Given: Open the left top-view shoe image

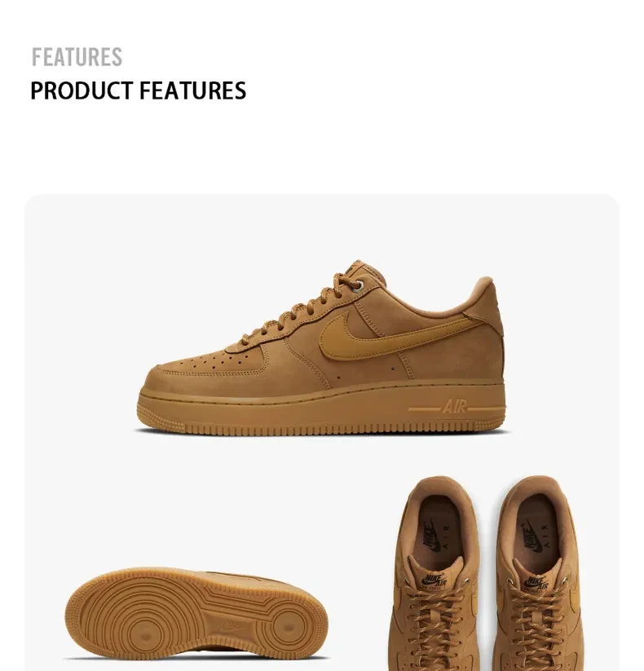Looking at the screenshot, I should [x=436, y=573].
